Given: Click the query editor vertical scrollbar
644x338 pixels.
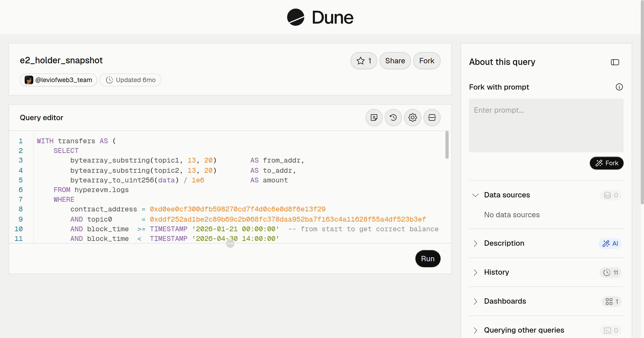Looking at the screenshot, I should (447, 145).
